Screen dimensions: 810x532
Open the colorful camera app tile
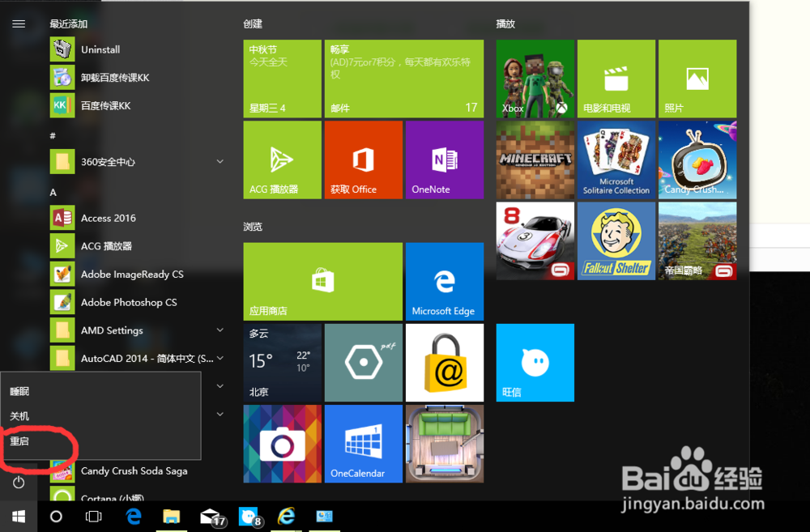tap(282, 444)
